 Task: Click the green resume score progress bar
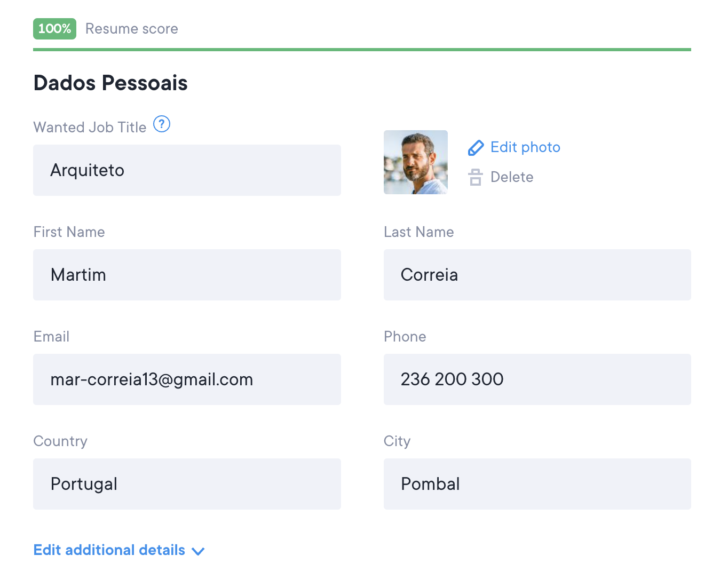click(362, 50)
